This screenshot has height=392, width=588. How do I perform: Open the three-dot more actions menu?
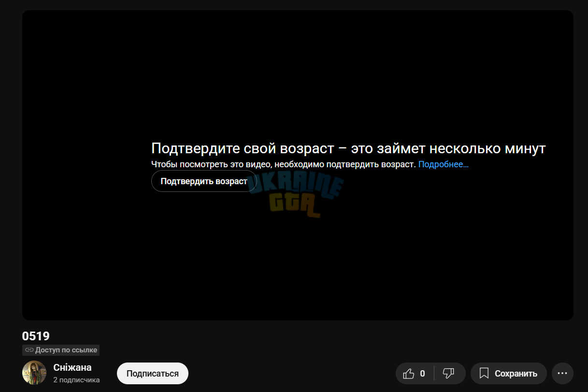tap(562, 373)
